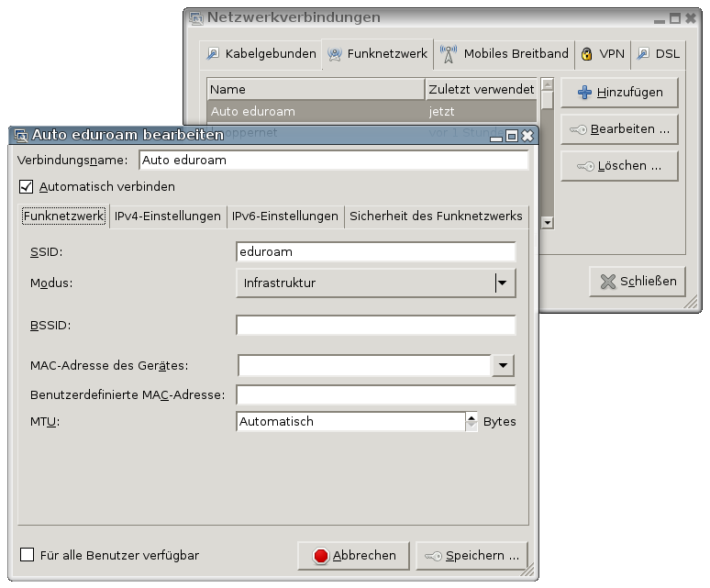This screenshot has width=710, height=588.
Task: Open the Modus dropdown showing Infrastruktur
Action: point(376,283)
